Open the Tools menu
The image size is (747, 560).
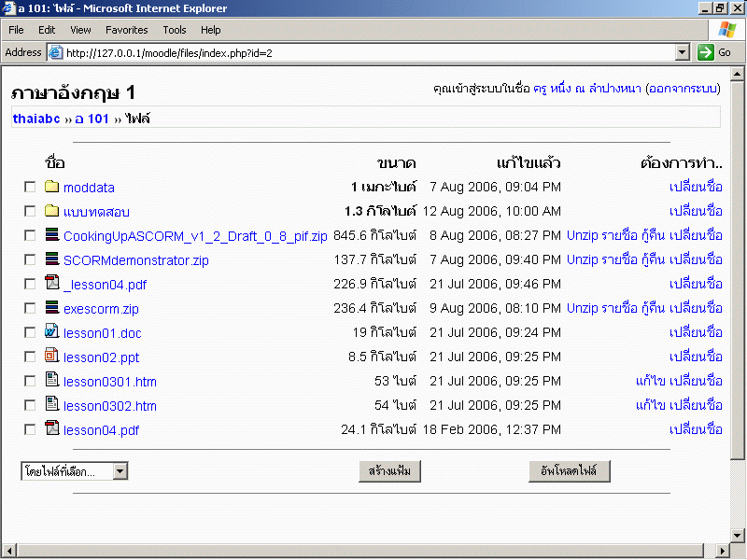click(x=175, y=30)
